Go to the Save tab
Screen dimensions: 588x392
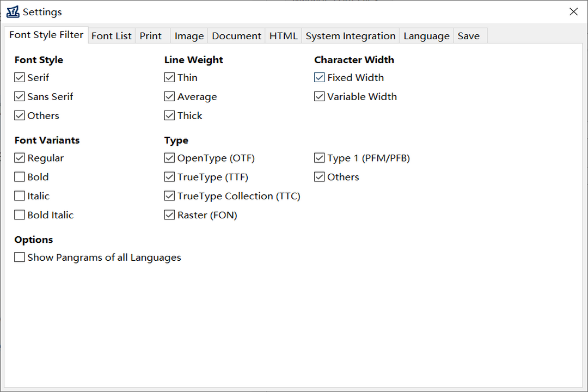coord(468,36)
